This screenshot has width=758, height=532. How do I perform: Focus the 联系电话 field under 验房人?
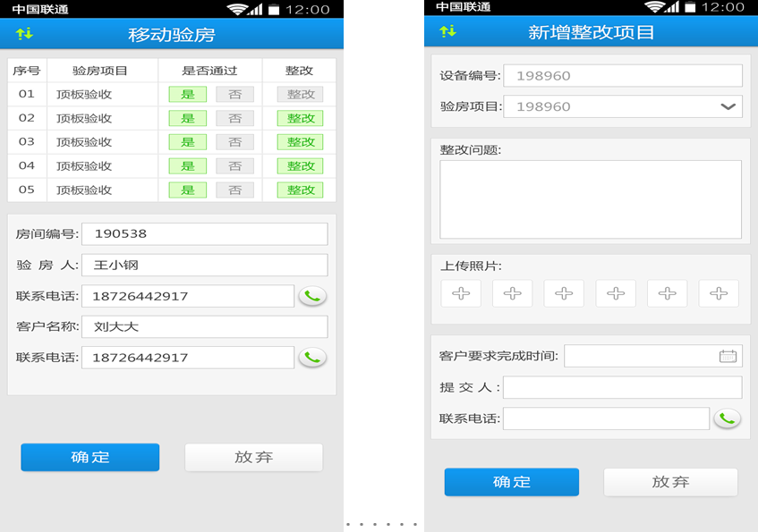188,296
